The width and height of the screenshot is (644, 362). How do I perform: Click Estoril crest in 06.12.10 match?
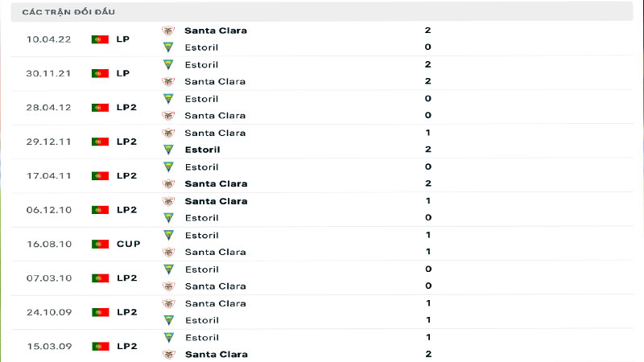pos(168,218)
